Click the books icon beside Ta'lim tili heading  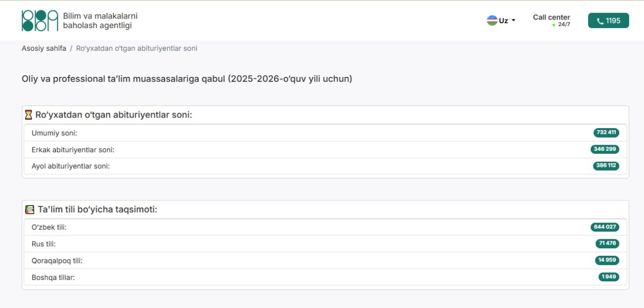pos(30,210)
